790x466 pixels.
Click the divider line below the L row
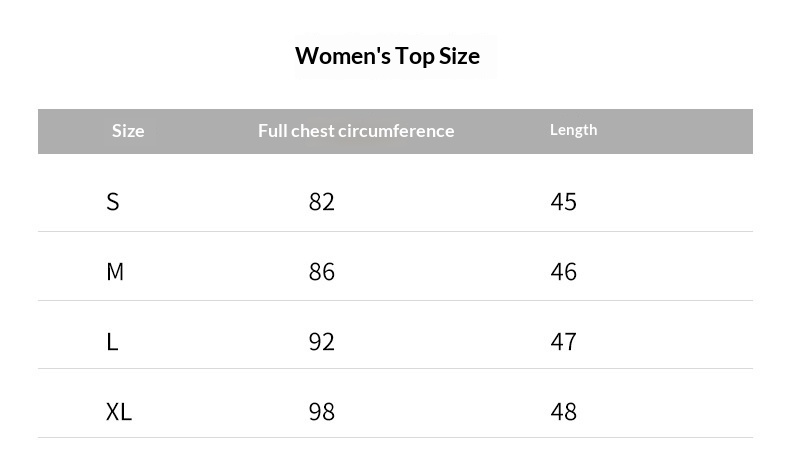[395, 368]
